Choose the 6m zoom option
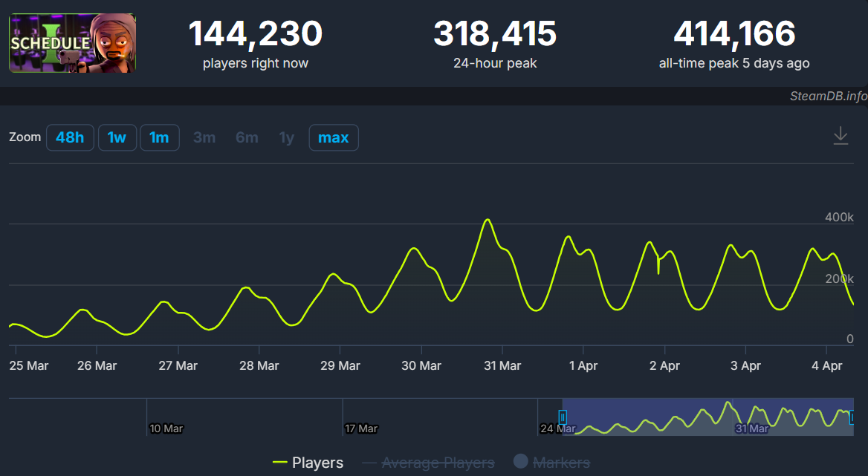This screenshot has height=476, width=868. tap(247, 137)
